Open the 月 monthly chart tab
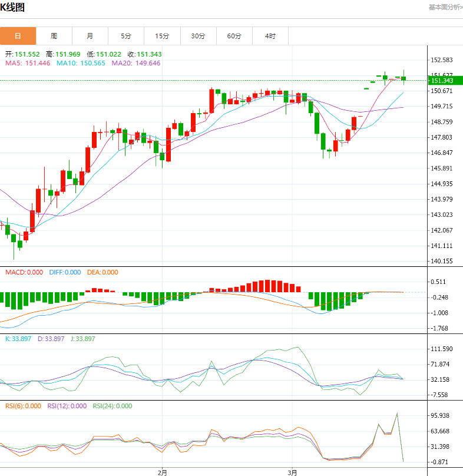Image resolution: width=463 pixels, height=476 pixels. (x=90, y=36)
